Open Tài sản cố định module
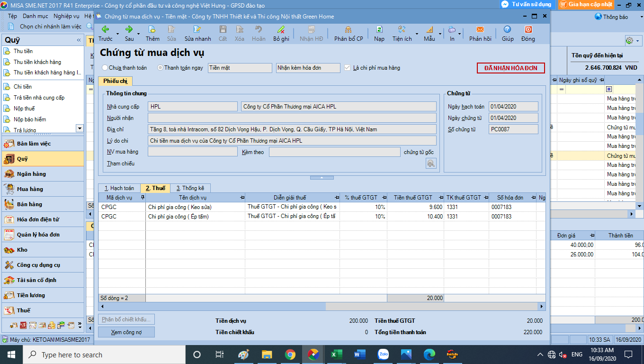The width and height of the screenshot is (644, 364). coord(43,280)
